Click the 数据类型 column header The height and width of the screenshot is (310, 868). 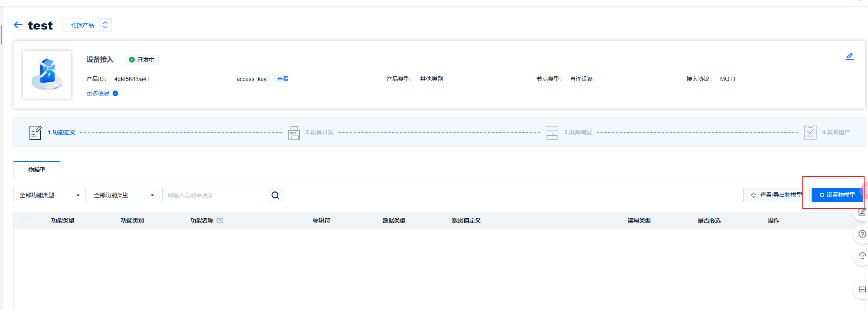(394, 221)
